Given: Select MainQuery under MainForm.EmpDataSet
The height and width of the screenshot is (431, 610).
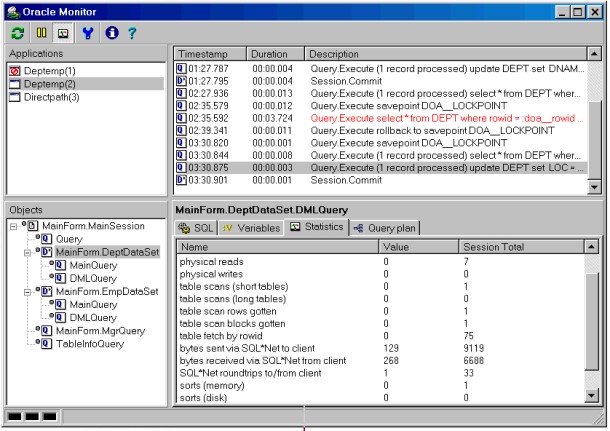Looking at the screenshot, I should (x=93, y=305).
